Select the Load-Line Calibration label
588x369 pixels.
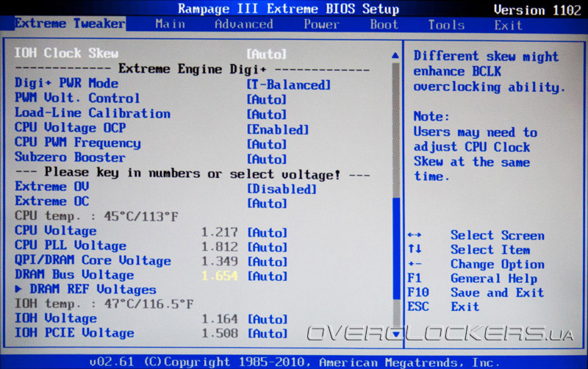93,113
